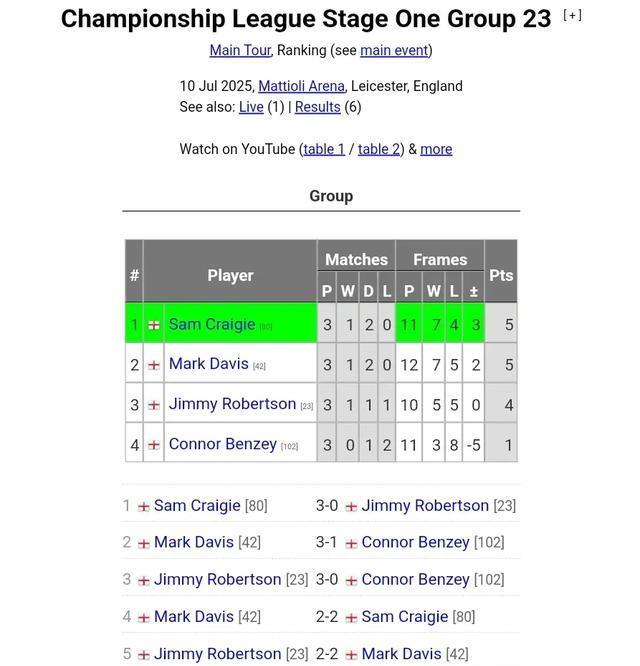Click England flag icon beside Mark Davis in standings
Image resolution: width=640 pixels, height=666 pixels.
tap(154, 365)
